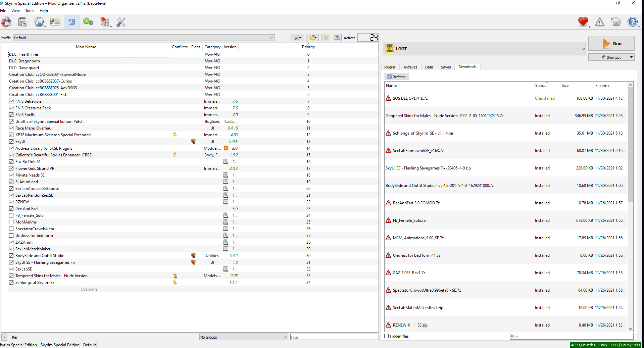Image resolution: width=644 pixels, height=348 pixels.
Task: Select SexLabFrameworkSE_v163.7z download row
Action: [x=506, y=151]
